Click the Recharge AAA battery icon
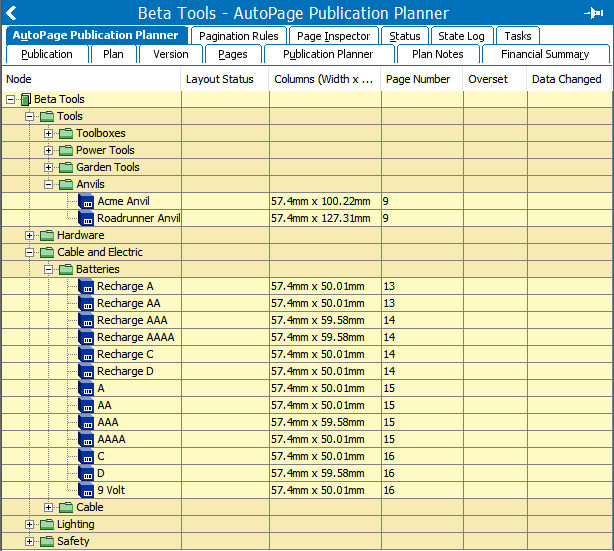The height and width of the screenshot is (551, 614). pyautogui.click(x=86, y=320)
